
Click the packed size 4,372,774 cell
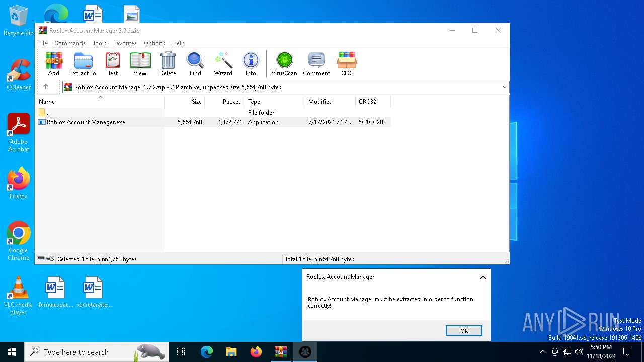click(230, 122)
